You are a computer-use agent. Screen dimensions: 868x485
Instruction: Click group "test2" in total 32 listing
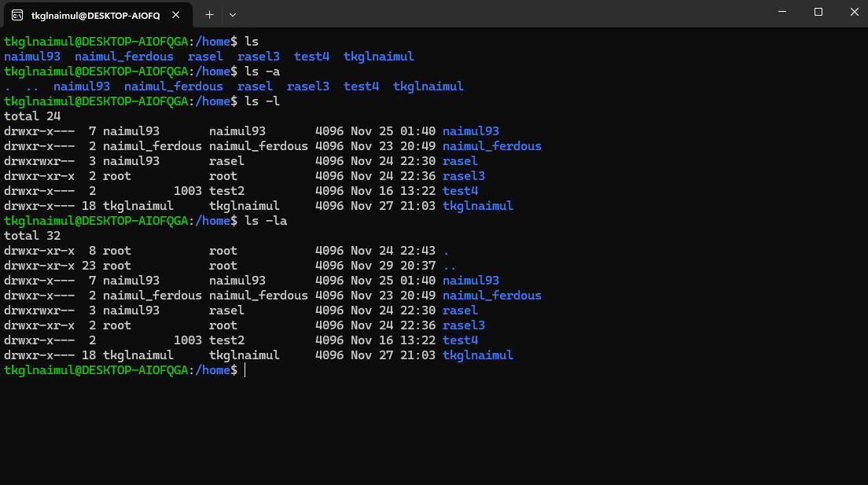[x=227, y=340]
